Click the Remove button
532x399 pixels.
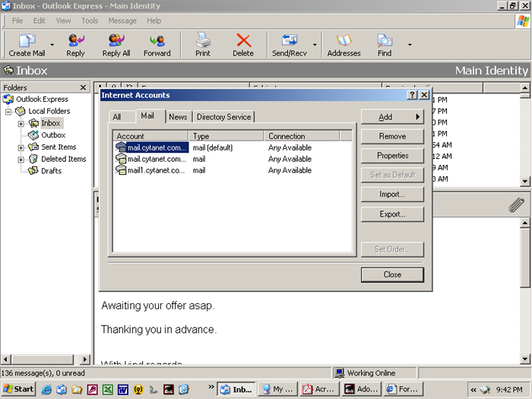(x=392, y=136)
